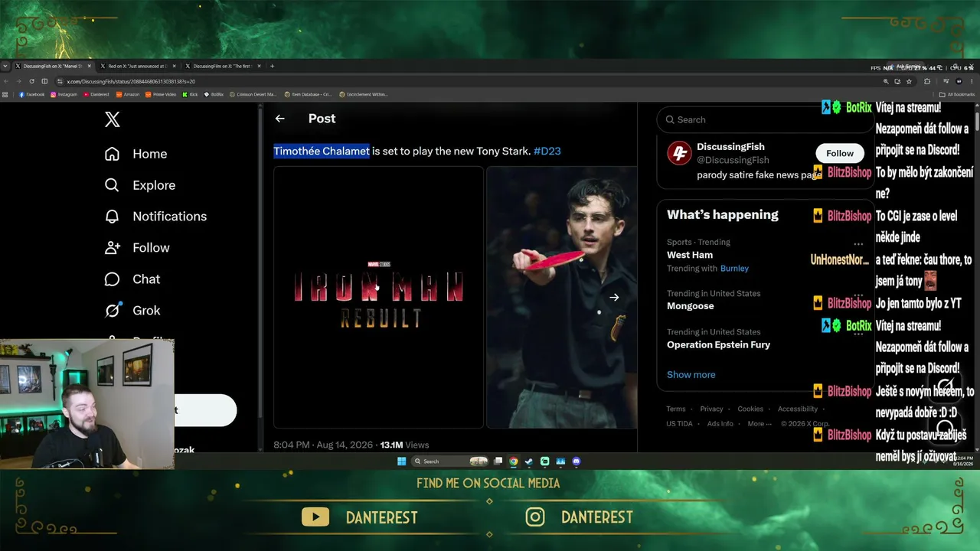Click the X search field
The width and height of the screenshot is (980, 551).
(764, 119)
